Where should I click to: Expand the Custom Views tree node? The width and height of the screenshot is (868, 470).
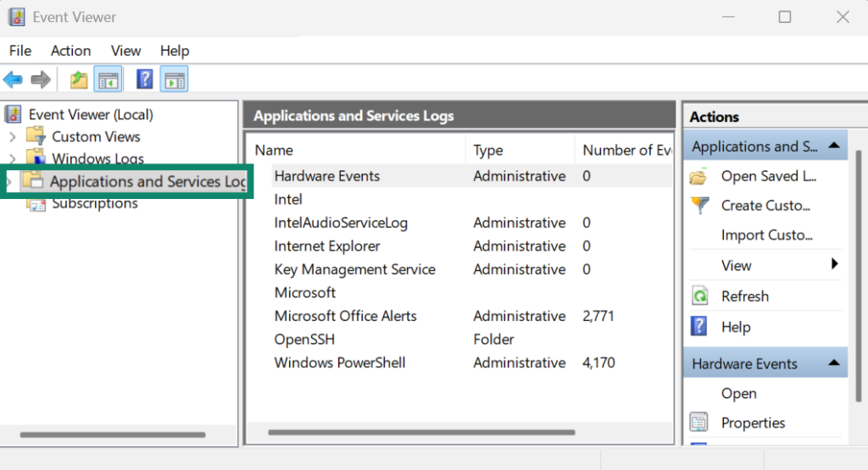click(12, 136)
